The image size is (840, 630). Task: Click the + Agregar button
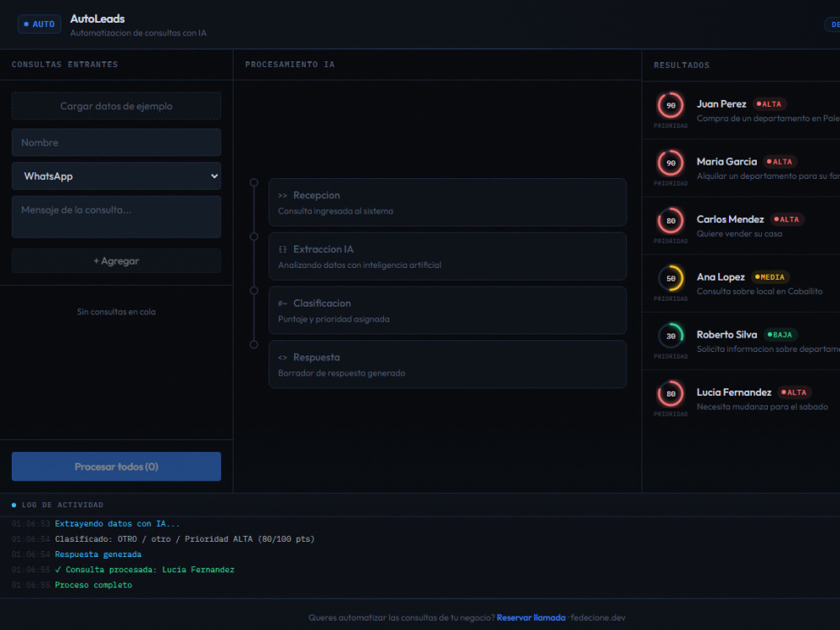(x=116, y=261)
